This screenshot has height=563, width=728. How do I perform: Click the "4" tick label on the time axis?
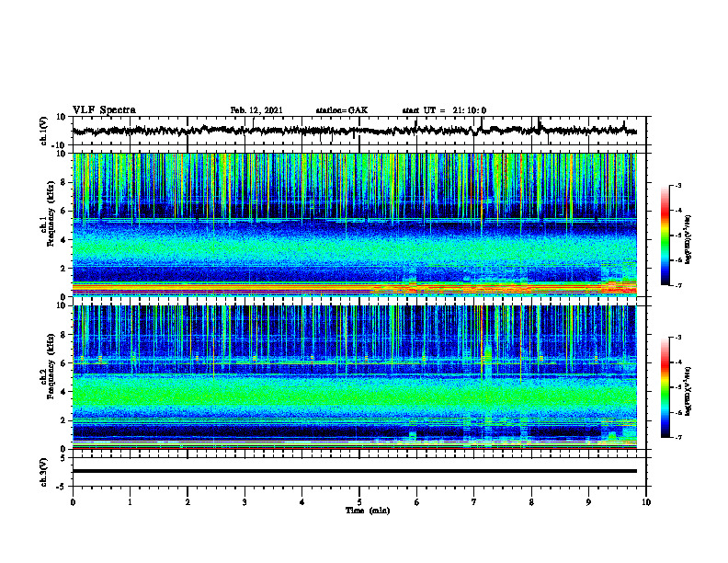[302, 502]
